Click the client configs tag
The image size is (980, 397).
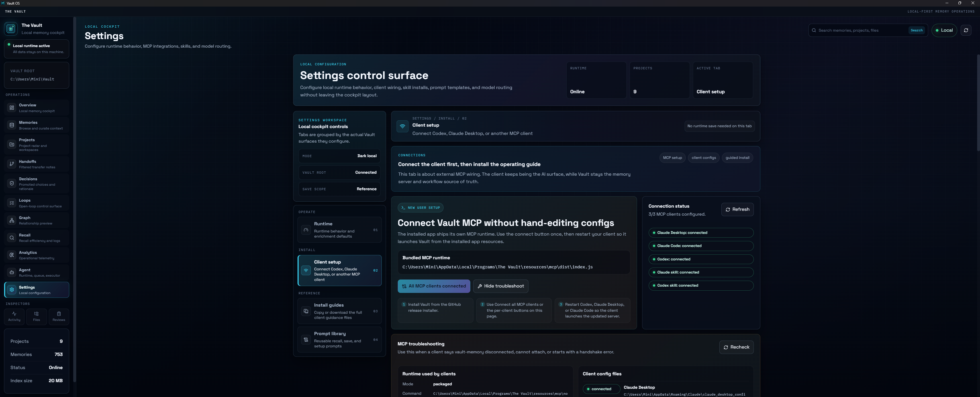[x=703, y=158]
